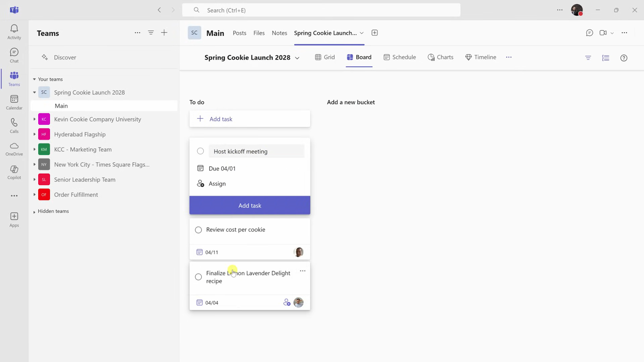Viewport: 644px width, 362px height.
Task: Open Teams panel more options
Action: [137, 33]
